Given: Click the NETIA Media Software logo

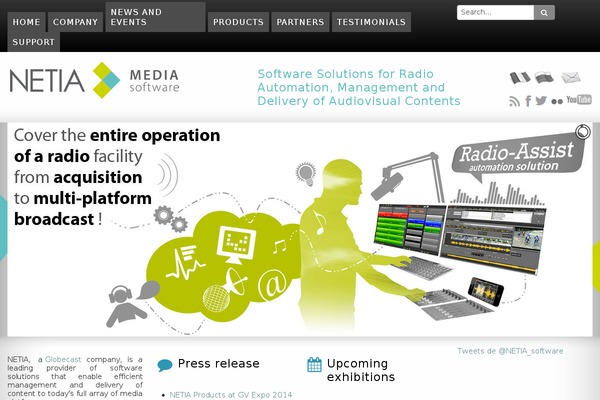Looking at the screenshot, I should [x=94, y=80].
